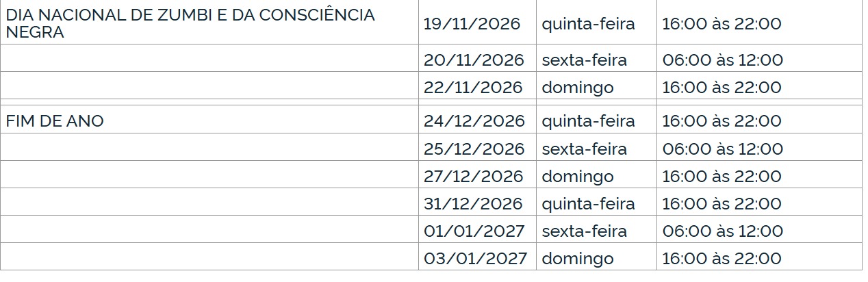Click the date 25/12/2026
Screen dimensions: 868x282
(x=474, y=149)
